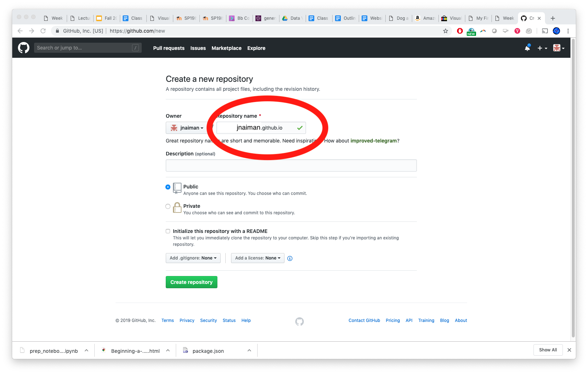This screenshot has width=588, height=374.
Task: Expand options for prep_notebo....ipynb download
Action: 86,350
